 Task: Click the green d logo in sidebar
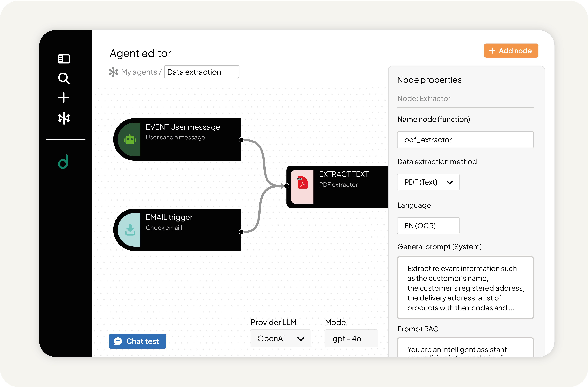63,162
